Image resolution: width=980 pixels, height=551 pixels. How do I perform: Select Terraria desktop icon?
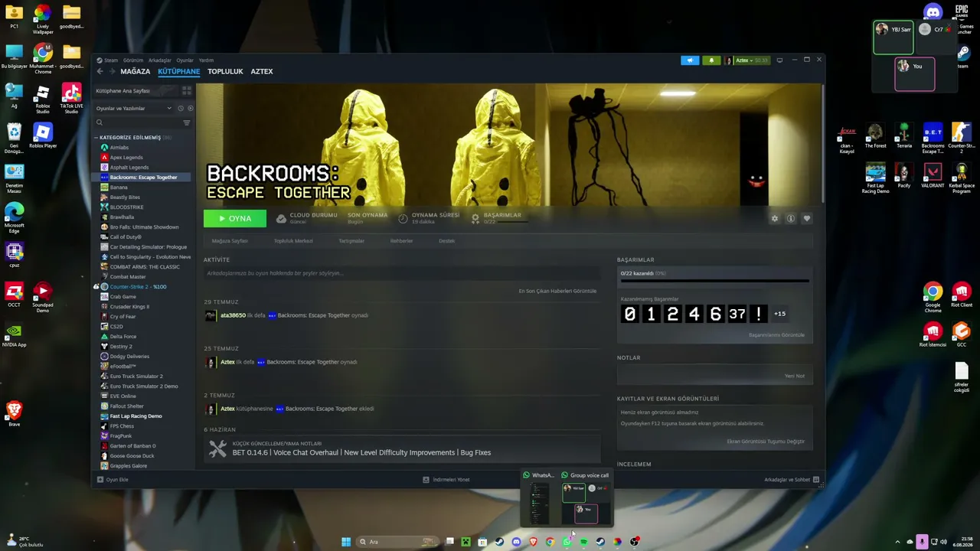[904, 135]
